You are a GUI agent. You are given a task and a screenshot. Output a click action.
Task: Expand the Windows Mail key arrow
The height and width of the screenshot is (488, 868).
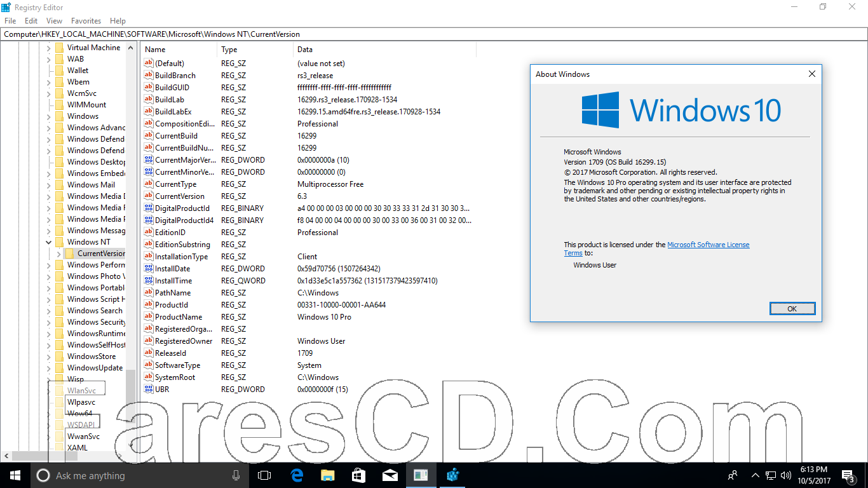49,185
